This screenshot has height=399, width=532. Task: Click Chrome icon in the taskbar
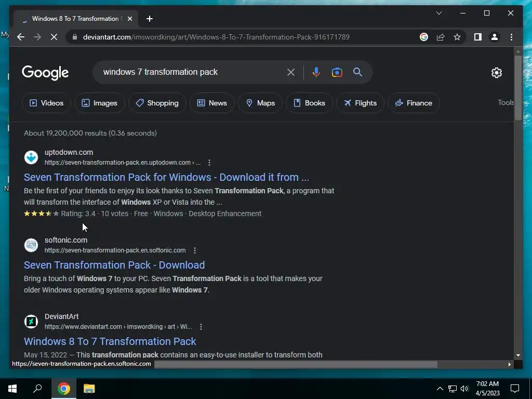(x=64, y=389)
